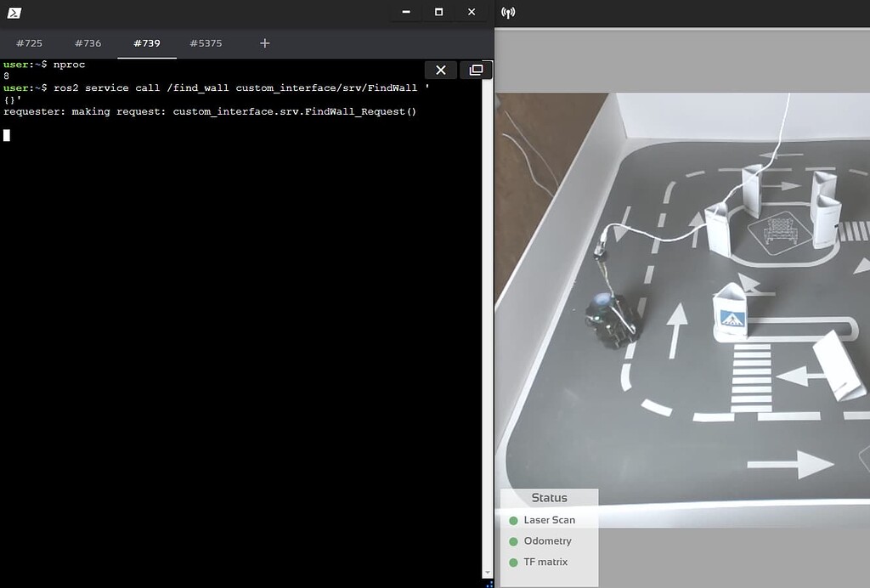The image size is (870, 588).
Task: Close the current terminal with the X icon
Action: pyautogui.click(x=441, y=70)
